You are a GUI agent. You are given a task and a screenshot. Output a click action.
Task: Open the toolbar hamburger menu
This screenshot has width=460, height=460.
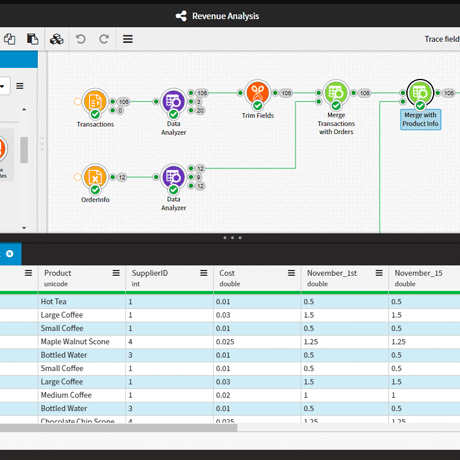128,39
